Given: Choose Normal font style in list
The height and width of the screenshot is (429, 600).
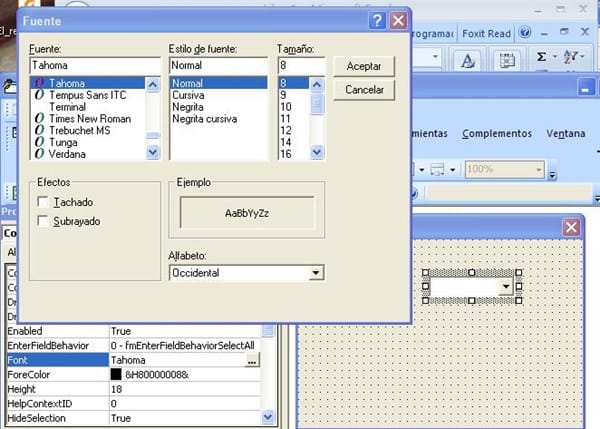Looking at the screenshot, I should click(218, 83).
